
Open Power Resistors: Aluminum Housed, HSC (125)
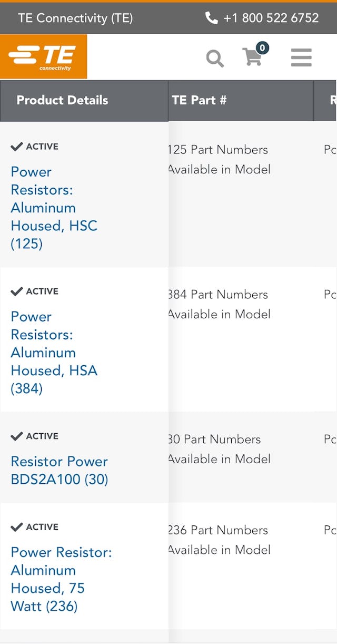click(x=54, y=208)
